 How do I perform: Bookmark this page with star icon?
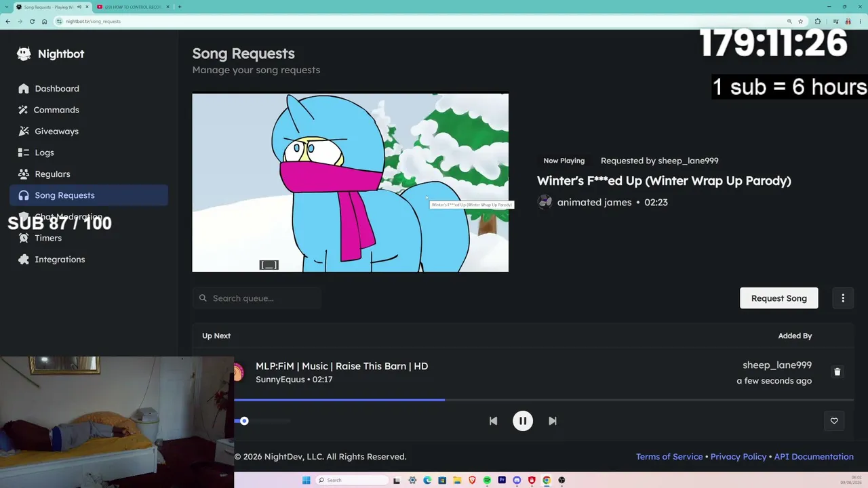(800, 21)
